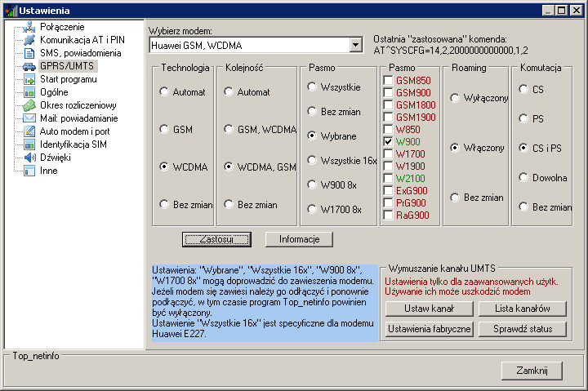Click the Zamknij button
The image size is (588, 391).
(532, 370)
